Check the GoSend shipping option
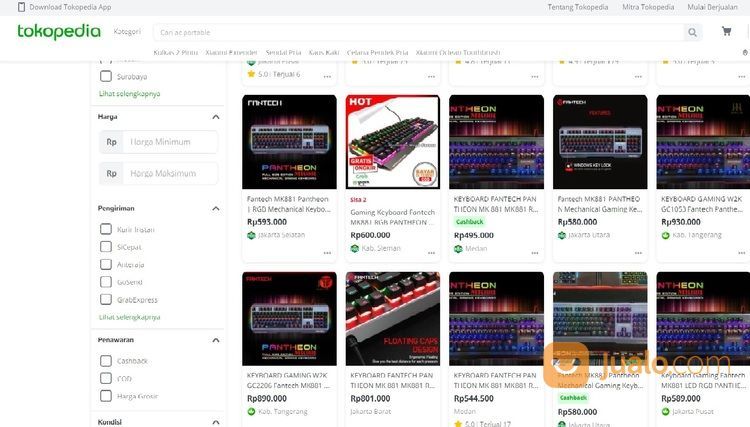 [106, 282]
